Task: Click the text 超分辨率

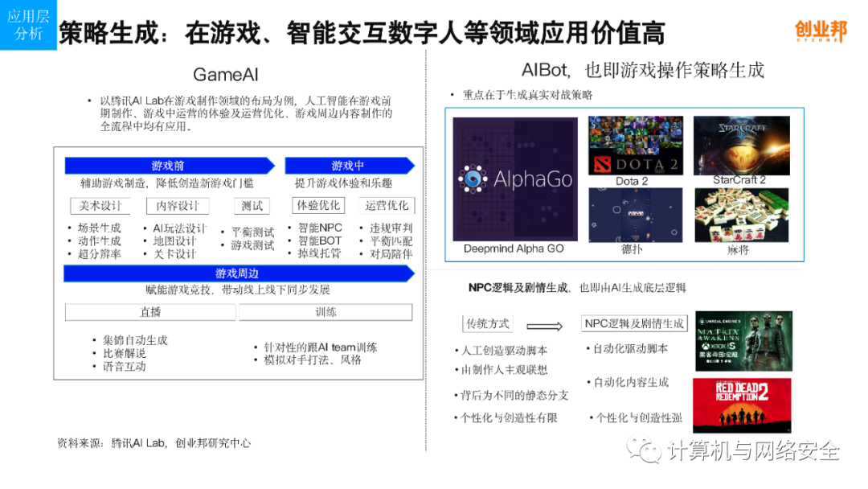Action: click(99, 254)
